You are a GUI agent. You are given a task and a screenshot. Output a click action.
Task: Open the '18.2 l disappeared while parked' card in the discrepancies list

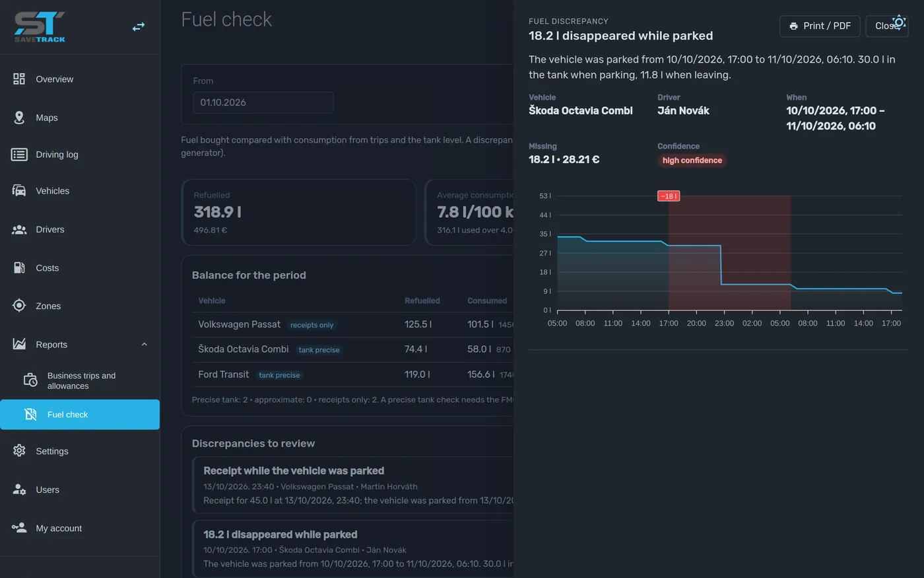pos(354,549)
